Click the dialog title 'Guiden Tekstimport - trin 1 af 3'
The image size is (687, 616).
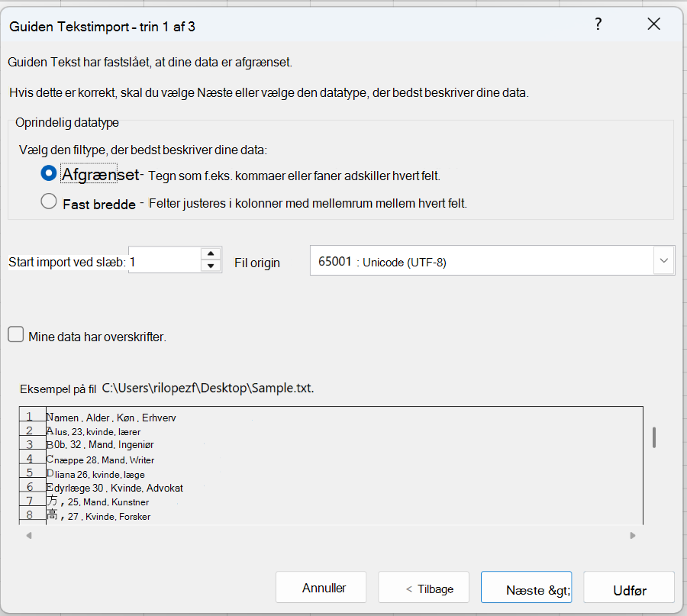102,27
